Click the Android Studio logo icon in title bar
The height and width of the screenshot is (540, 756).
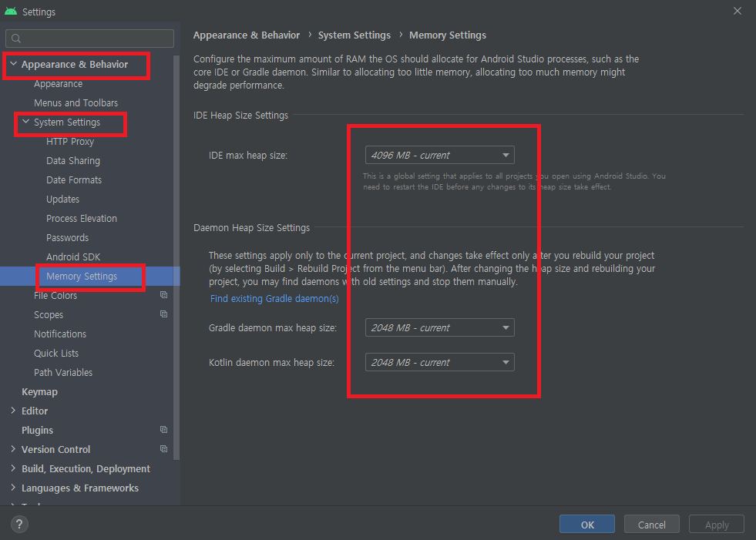[11, 11]
